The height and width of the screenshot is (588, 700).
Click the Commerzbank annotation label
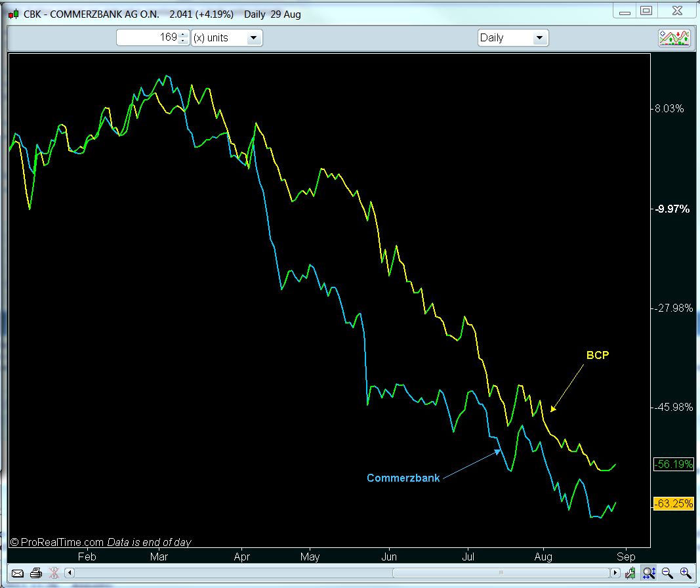tap(403, 478)
